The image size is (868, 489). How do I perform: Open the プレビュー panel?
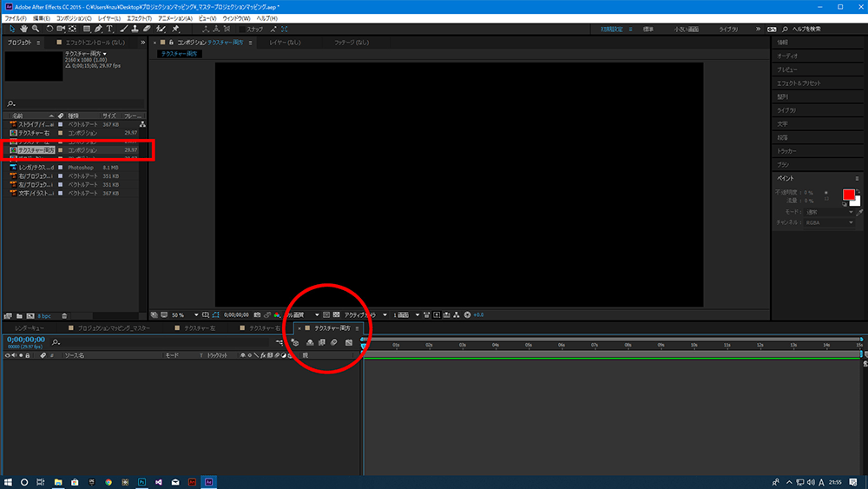[x=786, y=69]
